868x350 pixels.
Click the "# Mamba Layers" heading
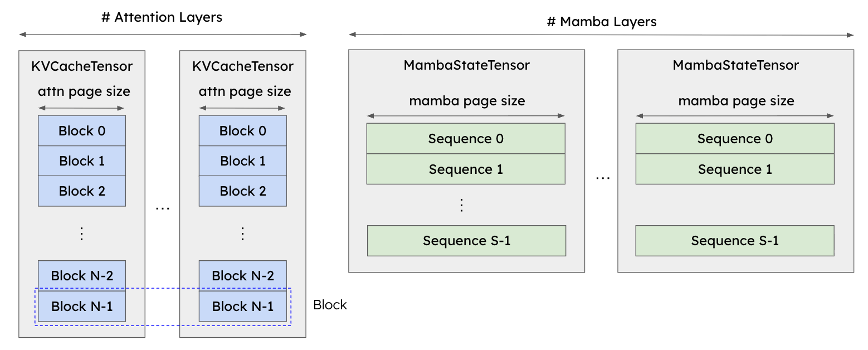pos(601,22)
